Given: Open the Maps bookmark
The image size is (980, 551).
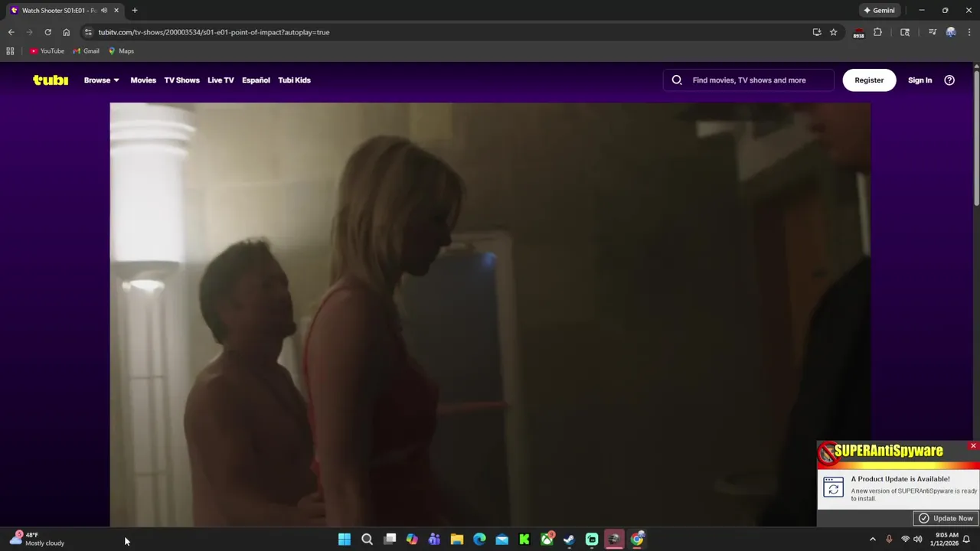Looking at the screenshot, I should pyautogui.click(x=121, y=51).
